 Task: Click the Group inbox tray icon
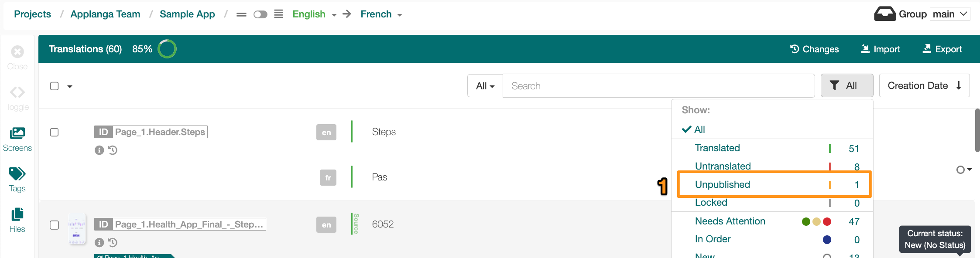pyautogui.click(x=885, y=14)
